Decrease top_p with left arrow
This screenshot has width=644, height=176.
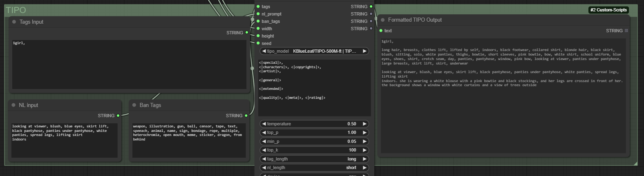tap(264, 132)
